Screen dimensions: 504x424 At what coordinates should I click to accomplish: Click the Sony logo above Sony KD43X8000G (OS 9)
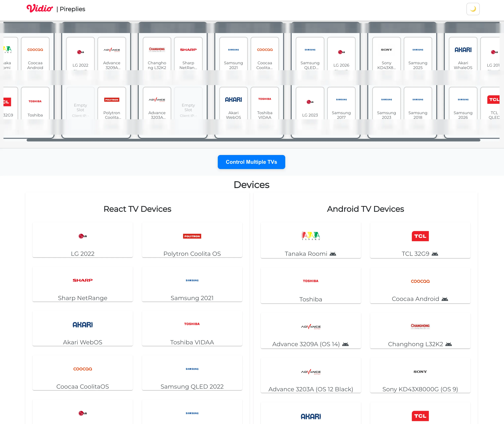coord(420,372)
